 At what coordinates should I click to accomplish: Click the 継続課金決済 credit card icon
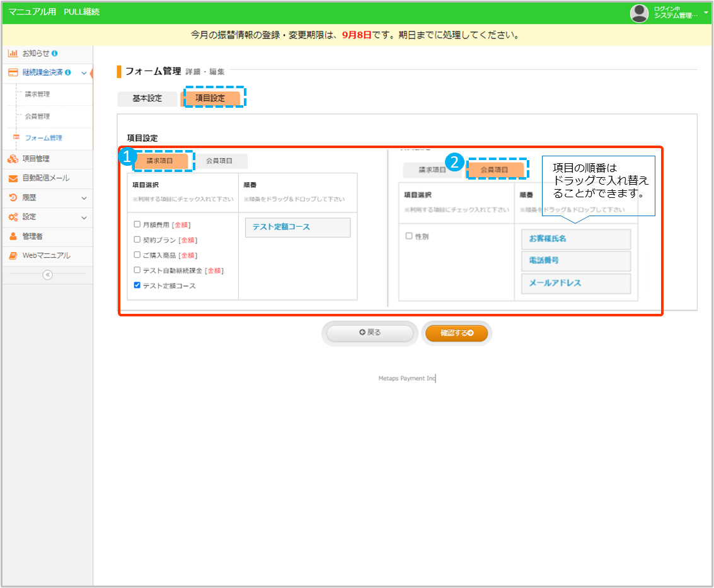click(x=13, y=72)
